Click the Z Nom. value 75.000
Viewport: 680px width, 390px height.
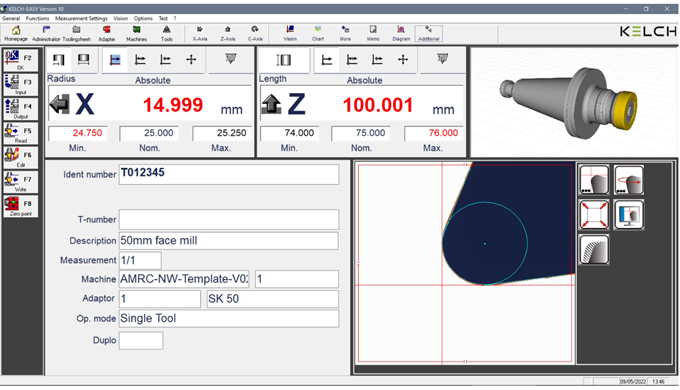pos(360,133)
